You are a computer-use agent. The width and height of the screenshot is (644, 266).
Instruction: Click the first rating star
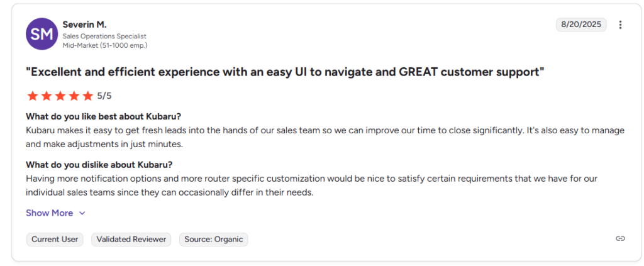(32, 96)
